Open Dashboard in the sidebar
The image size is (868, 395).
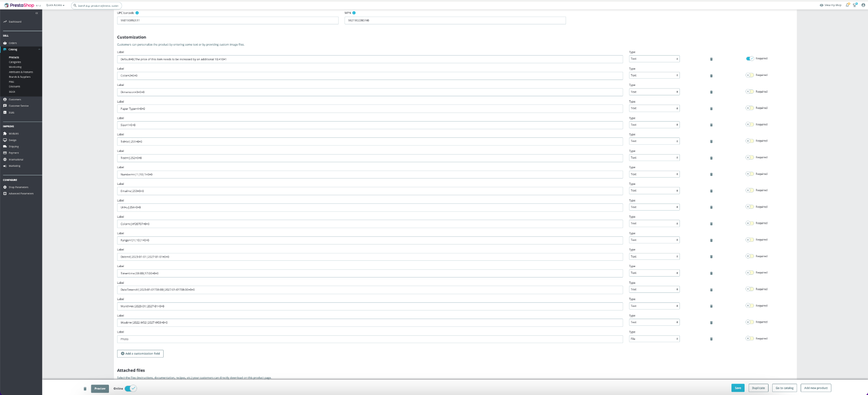(x=15, y=22)
